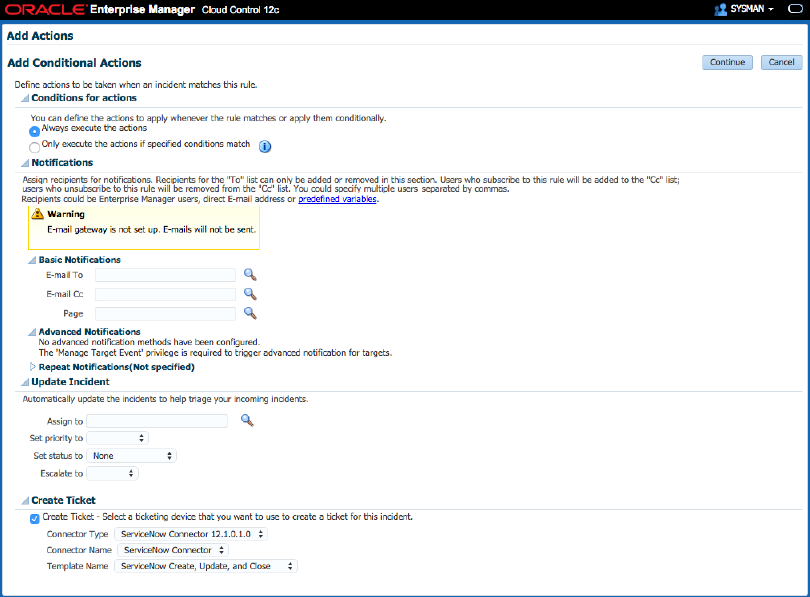Click Add Actions page title
Viewport: 810px width, 597px height.
[x=40, y=36]
